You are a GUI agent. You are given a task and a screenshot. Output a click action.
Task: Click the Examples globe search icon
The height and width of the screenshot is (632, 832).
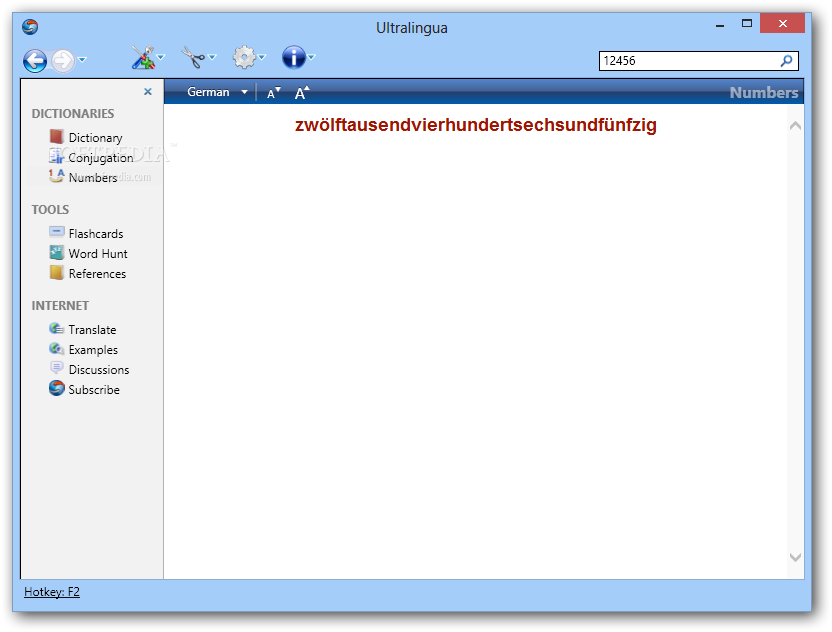click(56, 349)
